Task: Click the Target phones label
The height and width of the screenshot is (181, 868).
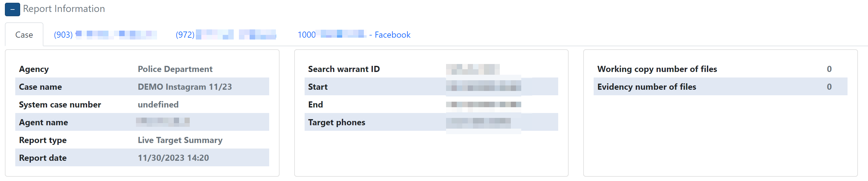Action: click(x=337, y=122)
